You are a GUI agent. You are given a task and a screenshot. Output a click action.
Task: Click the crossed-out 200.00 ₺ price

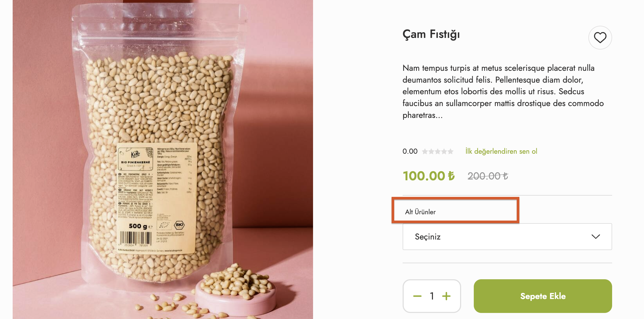pyautogui.click(x=488, y=176)
